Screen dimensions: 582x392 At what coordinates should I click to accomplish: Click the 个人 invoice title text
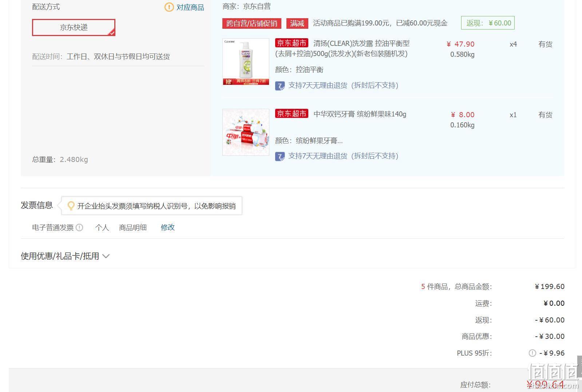click(x=102, y=227)
